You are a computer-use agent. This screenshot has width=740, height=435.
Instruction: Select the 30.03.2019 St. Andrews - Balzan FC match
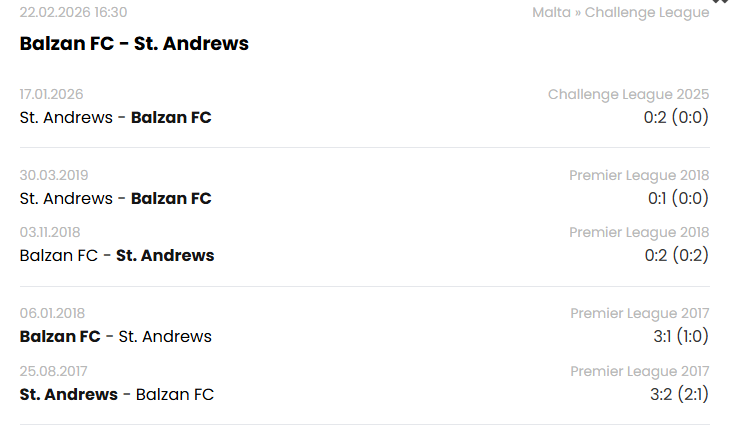coord(115,198)
